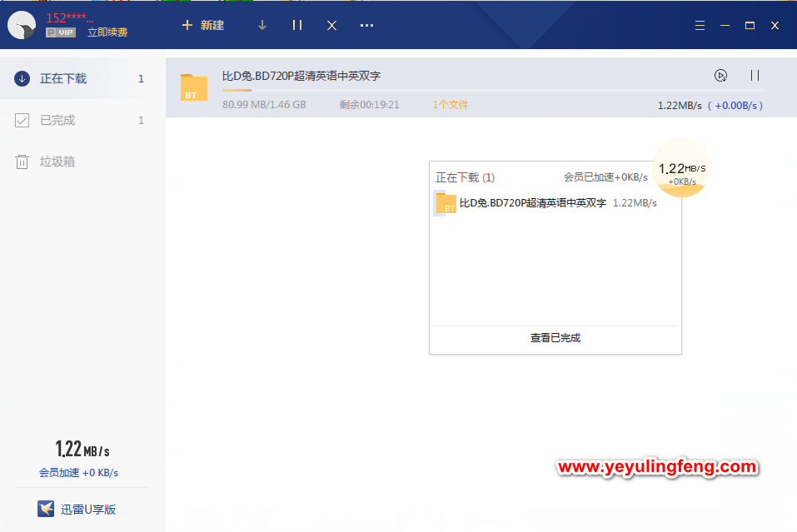
Task: Open the 迅雷U享版 link in the sidebar
Action: pyautogui.click(x=77, y=510)
